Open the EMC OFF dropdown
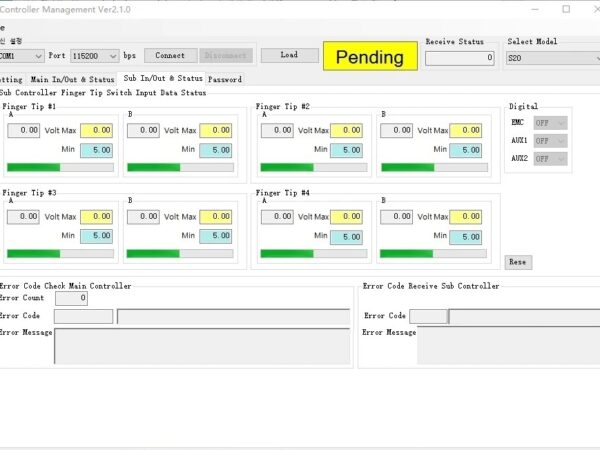The width and height of the screenshot is (600, 450). (x=550, y=123)
